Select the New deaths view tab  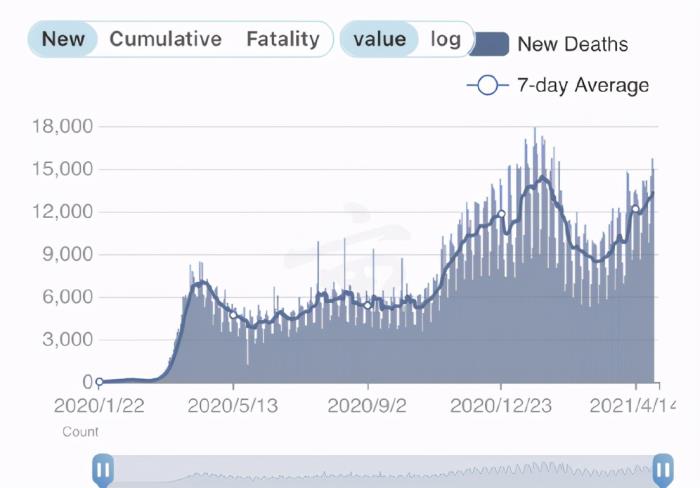click(63, 40)
